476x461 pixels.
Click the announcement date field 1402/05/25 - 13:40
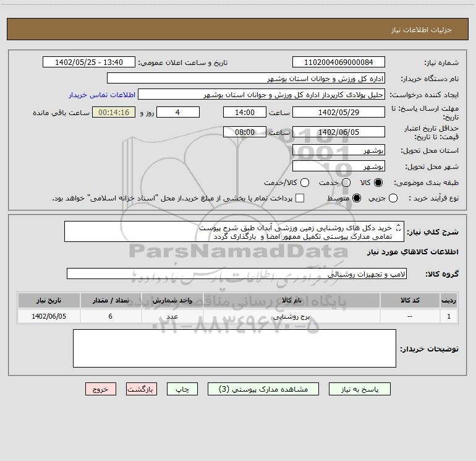(89, 62)
